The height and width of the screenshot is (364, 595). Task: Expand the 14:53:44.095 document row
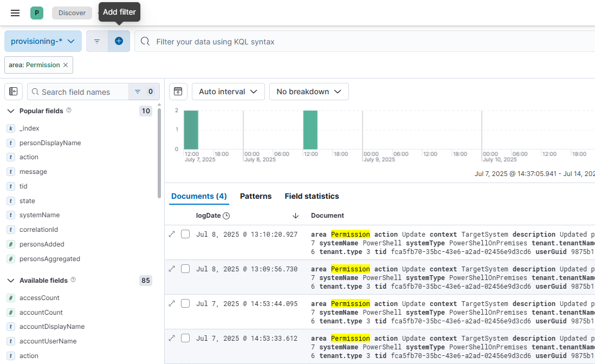pos(172,303)
